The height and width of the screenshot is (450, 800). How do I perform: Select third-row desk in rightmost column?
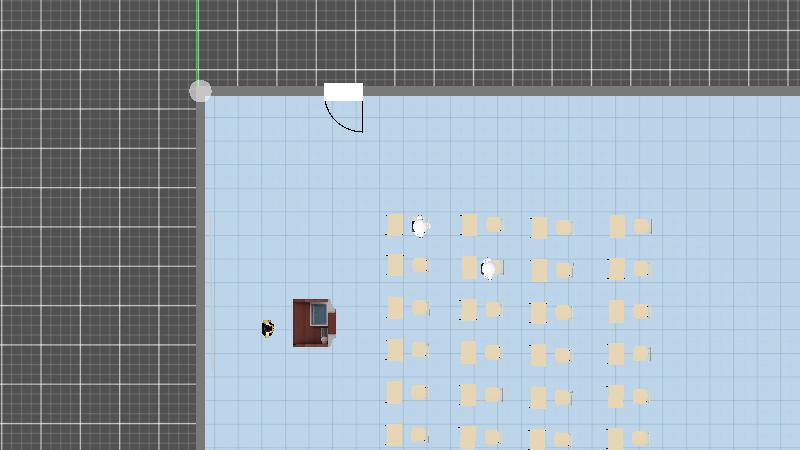pos(617,311)
